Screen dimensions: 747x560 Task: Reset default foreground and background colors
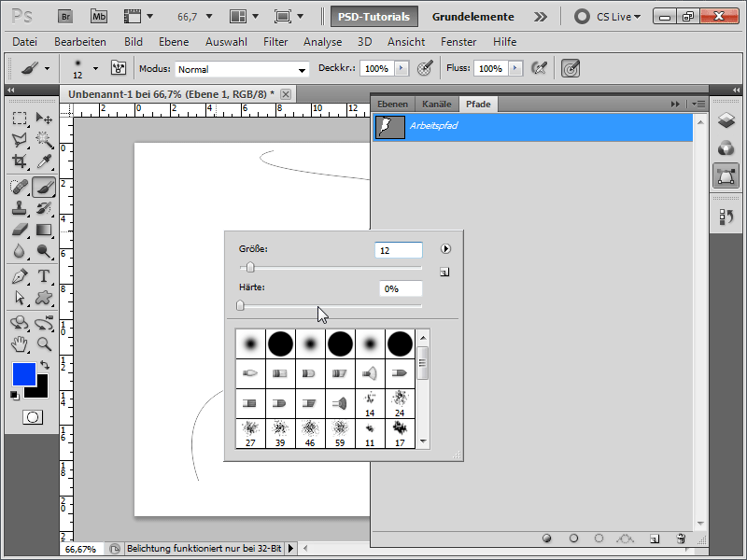point(15,395)
